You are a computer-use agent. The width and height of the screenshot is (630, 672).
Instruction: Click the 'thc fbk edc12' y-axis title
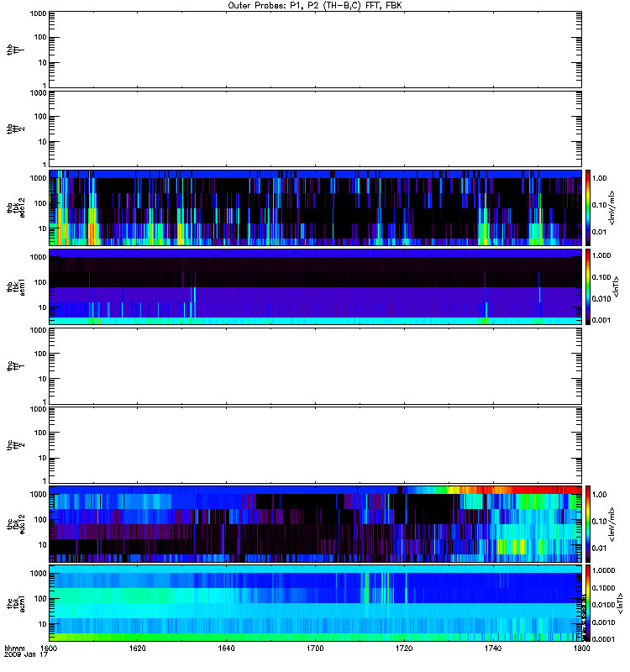click(16, 524)
